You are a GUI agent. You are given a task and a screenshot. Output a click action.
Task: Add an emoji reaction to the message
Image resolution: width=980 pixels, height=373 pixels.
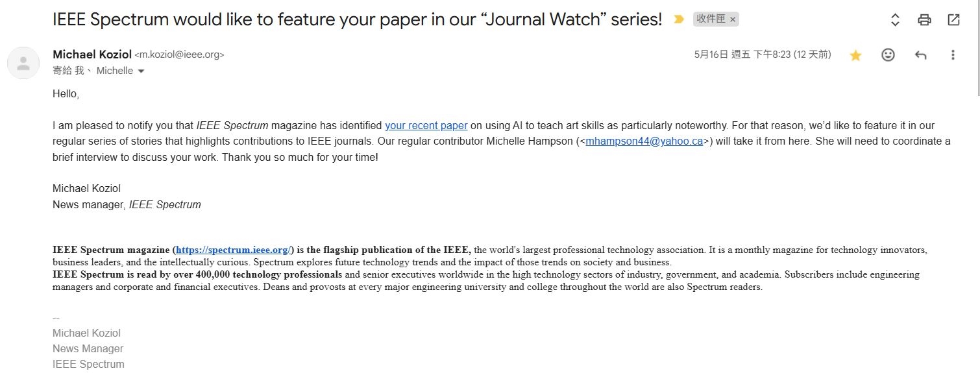pos(888,55)
